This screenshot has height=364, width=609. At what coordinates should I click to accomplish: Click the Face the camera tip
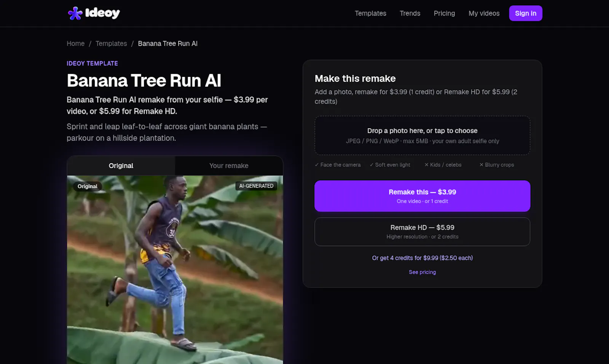[x=338, y=165]
